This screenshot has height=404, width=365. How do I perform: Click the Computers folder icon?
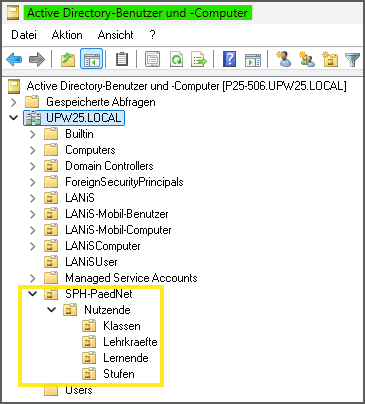(51, 150)
